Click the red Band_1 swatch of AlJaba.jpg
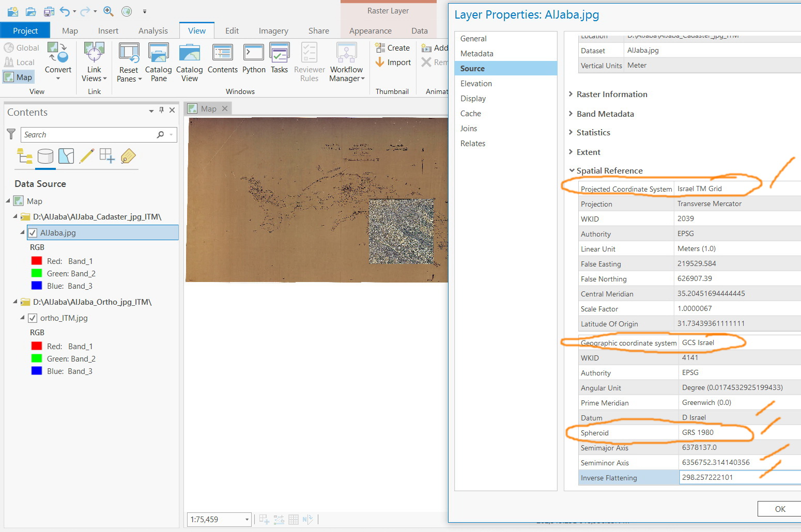Screen dimensions: 801x532 point(37,261)
